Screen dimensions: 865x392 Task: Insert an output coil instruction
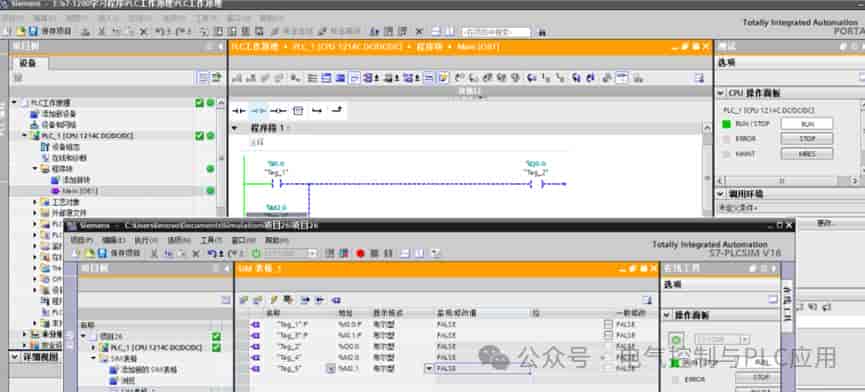[278, 111]
